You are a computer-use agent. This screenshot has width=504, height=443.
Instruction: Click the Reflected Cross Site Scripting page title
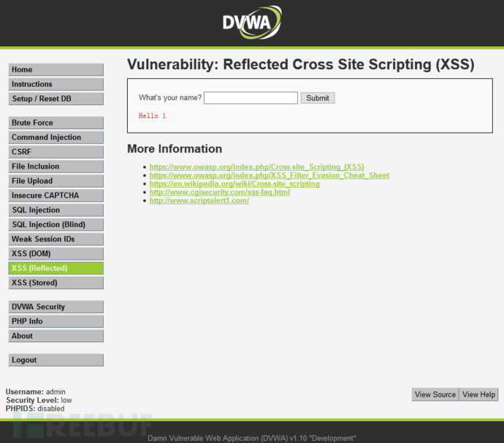[300, 64]
